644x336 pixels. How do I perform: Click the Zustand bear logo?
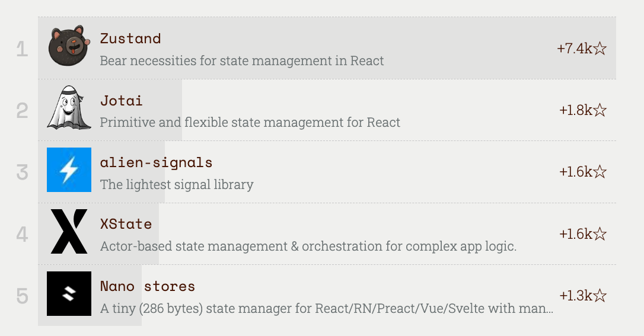69,46
